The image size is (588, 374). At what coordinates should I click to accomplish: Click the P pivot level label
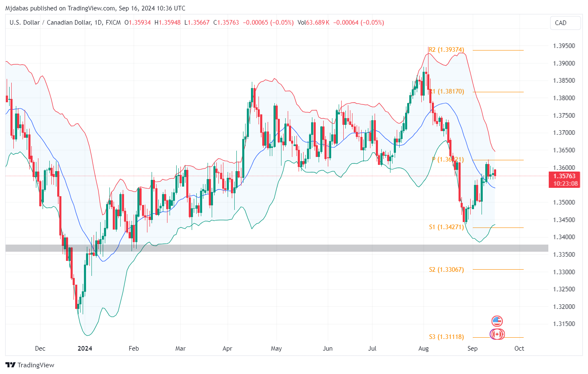pos(448,159)
